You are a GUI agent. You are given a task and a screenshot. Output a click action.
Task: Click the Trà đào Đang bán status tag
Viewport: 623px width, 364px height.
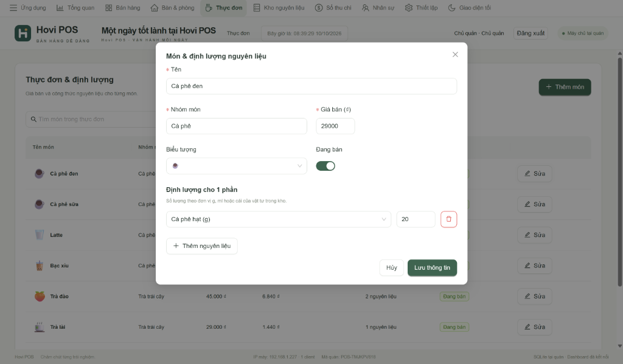point(454,296)
